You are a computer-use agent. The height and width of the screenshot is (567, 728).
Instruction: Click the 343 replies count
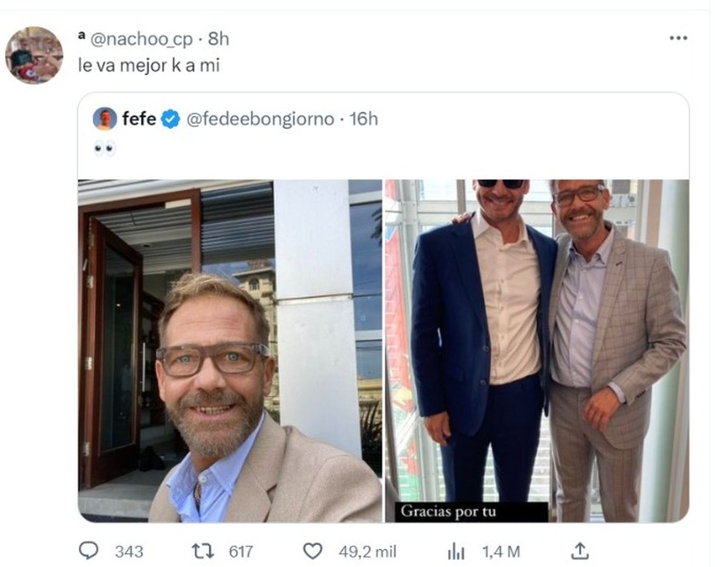coord(129,551)
